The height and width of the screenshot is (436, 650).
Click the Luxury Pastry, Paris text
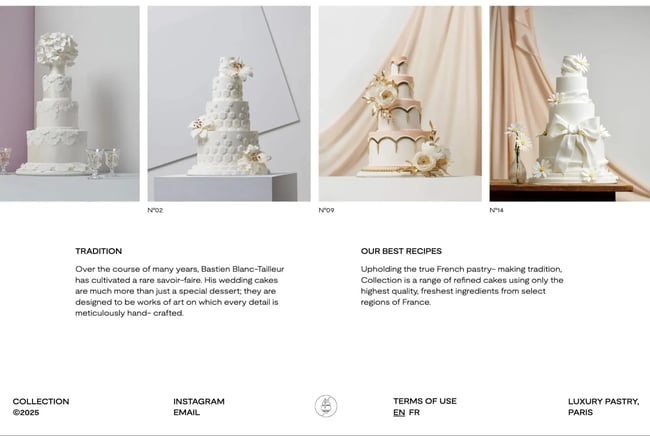604,407
